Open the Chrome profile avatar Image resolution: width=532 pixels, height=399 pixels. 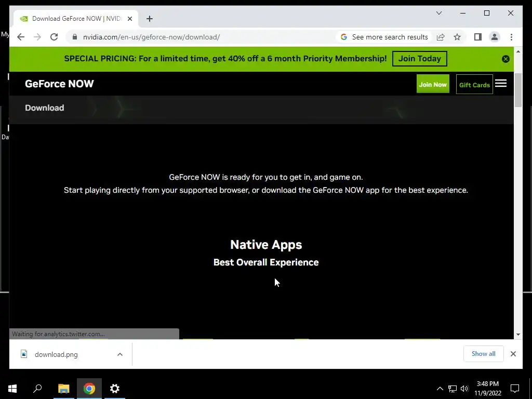tap(495, 37)
